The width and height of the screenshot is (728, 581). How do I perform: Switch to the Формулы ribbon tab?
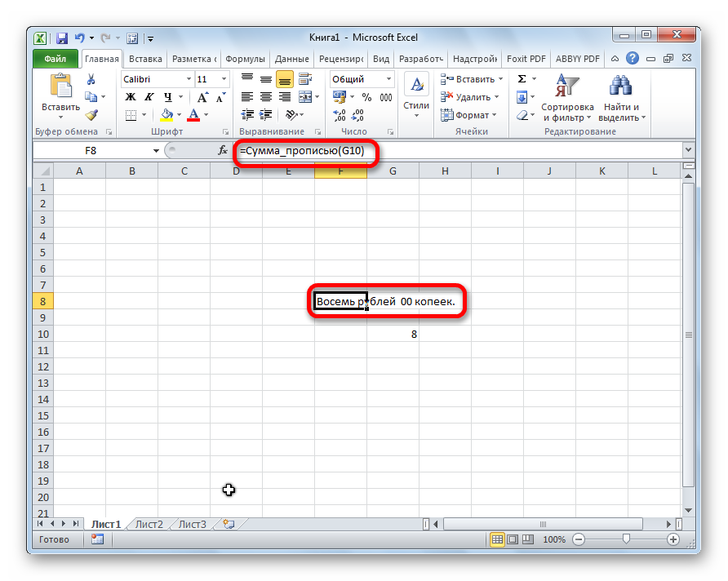tap(245, 59)
